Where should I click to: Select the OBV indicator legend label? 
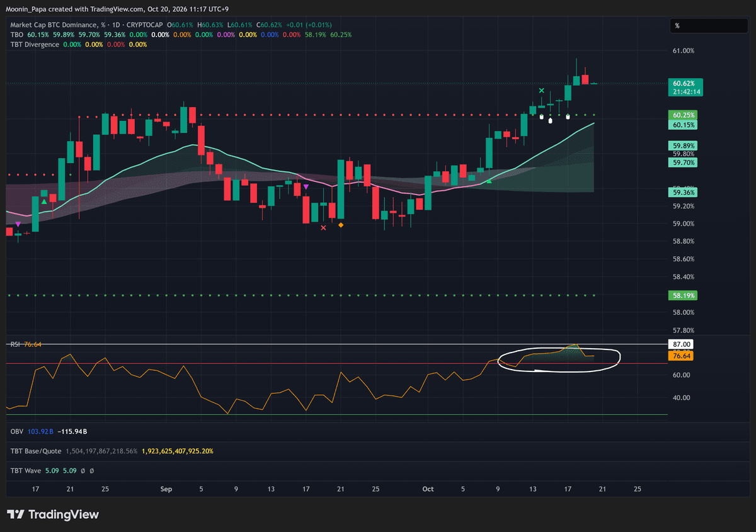(17, 431)
